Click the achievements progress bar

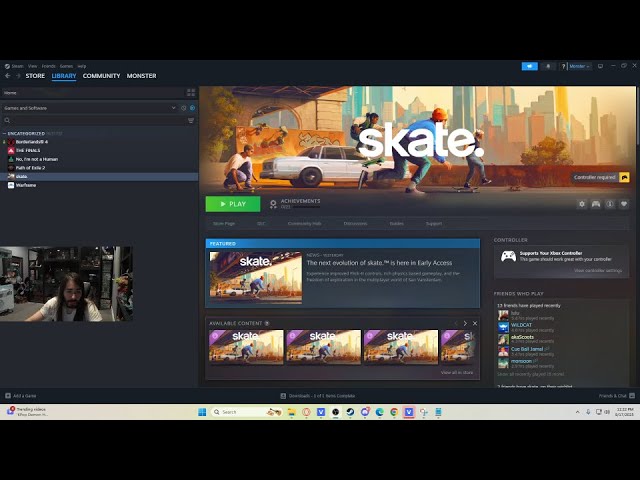(301, 207)
